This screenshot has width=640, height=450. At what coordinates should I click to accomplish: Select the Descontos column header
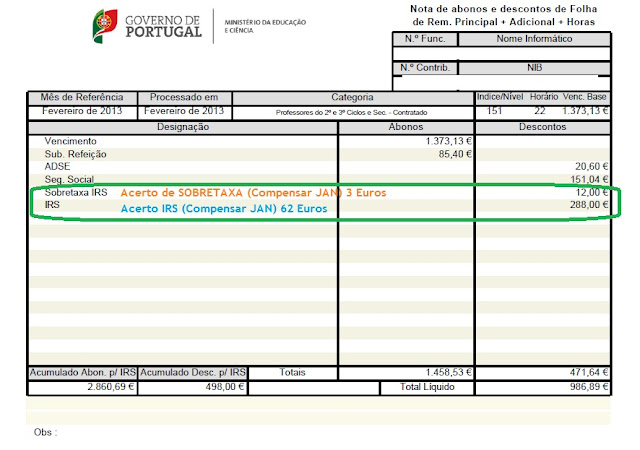pyautogui.click(x=542, y=127)
